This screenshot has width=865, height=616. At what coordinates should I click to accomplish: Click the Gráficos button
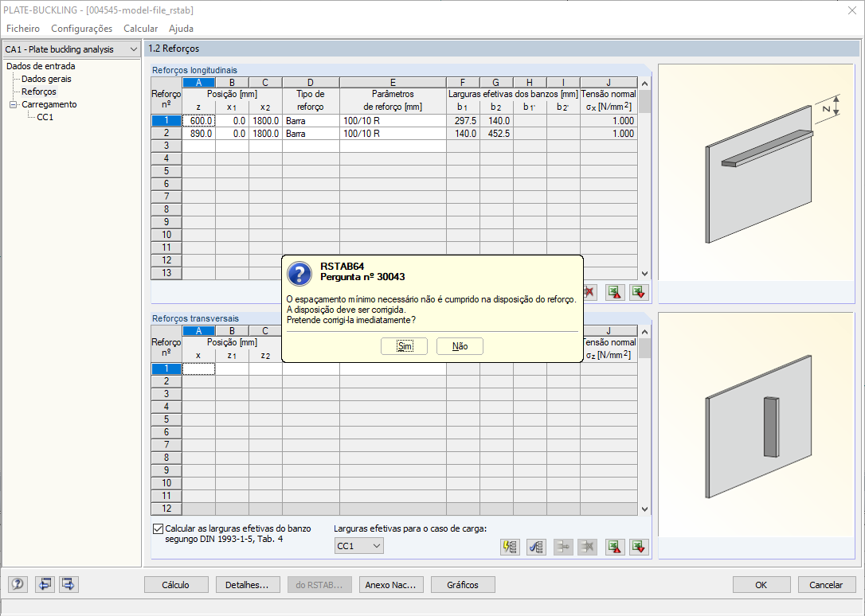tap(463, 585)
